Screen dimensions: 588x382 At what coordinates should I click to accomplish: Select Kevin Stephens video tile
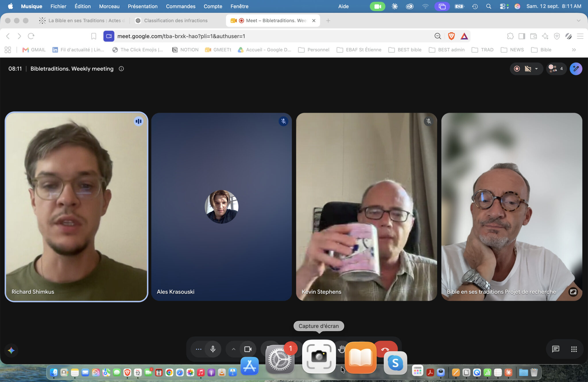[x=366, y=207]
